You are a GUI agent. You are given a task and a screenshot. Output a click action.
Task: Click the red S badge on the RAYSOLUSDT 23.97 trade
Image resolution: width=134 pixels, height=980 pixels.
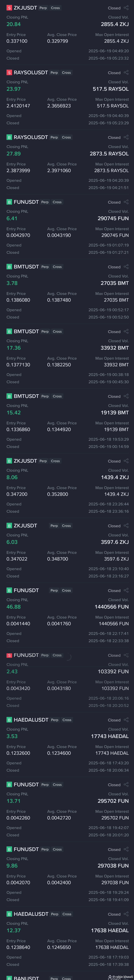click(x=9, y=73)
